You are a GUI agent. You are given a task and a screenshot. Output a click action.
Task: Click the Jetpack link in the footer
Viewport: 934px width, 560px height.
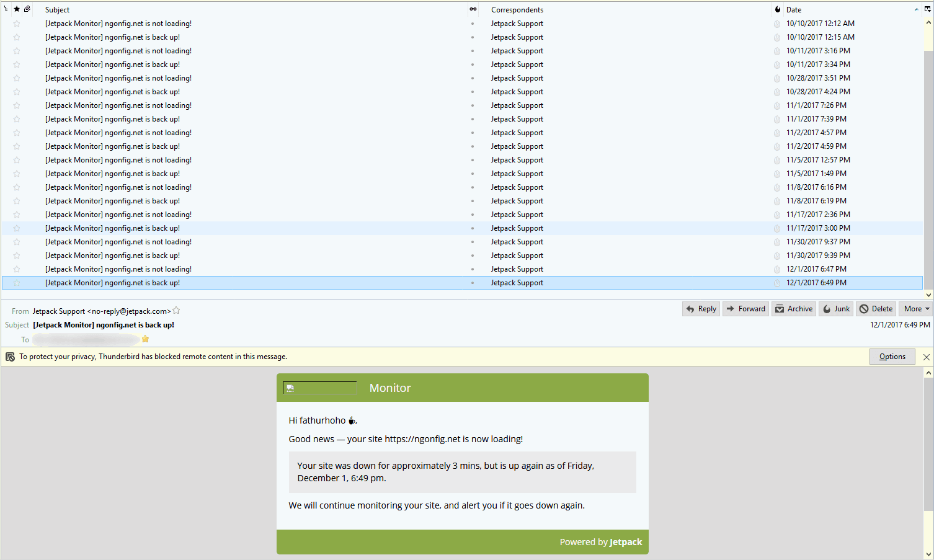pos(626,542)
